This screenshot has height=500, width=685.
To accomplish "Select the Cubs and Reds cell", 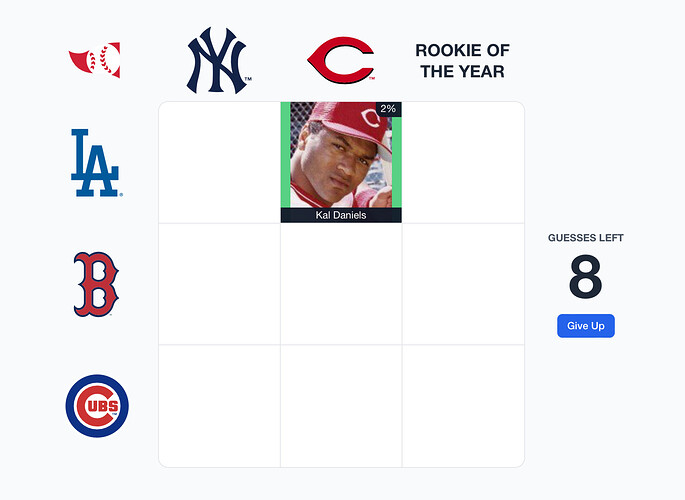I will coord(341,406).
